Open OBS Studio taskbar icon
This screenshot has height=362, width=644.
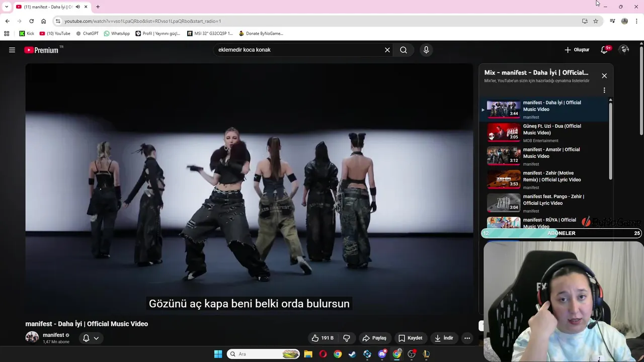pyautogui.click(x=412, y=354)
